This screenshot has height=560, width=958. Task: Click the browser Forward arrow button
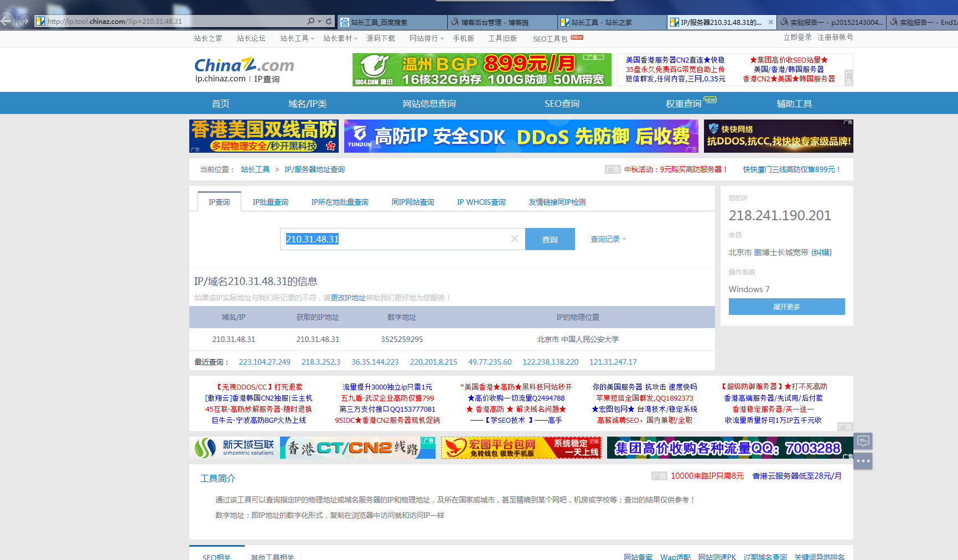coord(24,21)
